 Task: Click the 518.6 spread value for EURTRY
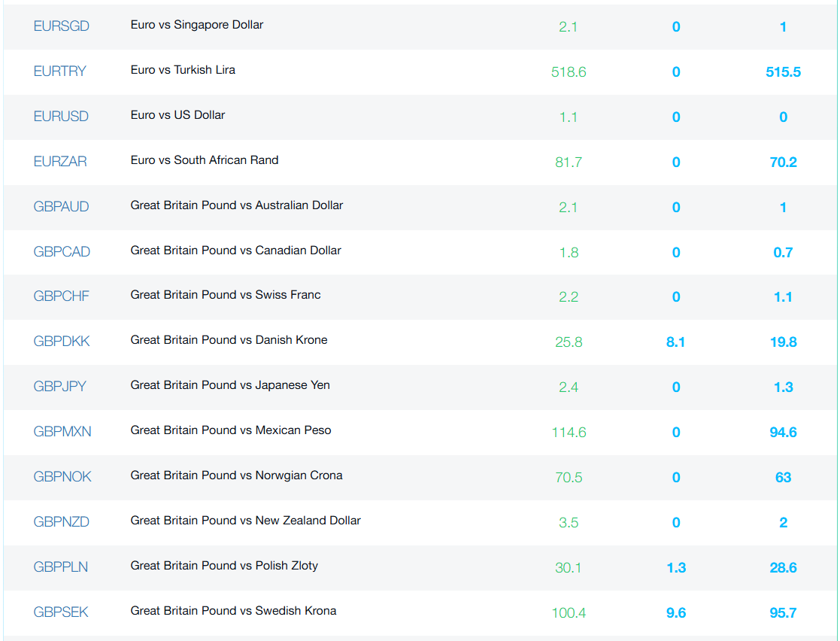point(569,72)
